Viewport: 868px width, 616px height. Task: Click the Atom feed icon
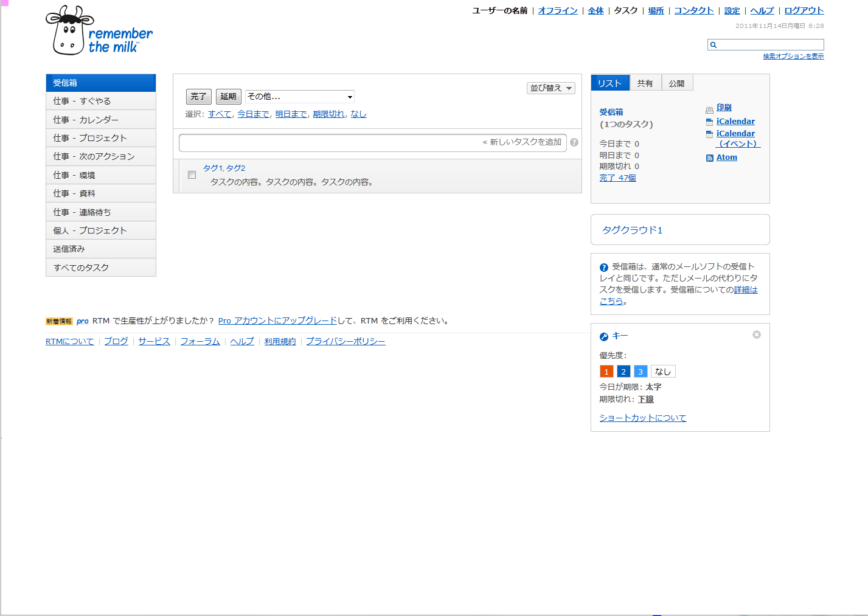pos(709,158)
